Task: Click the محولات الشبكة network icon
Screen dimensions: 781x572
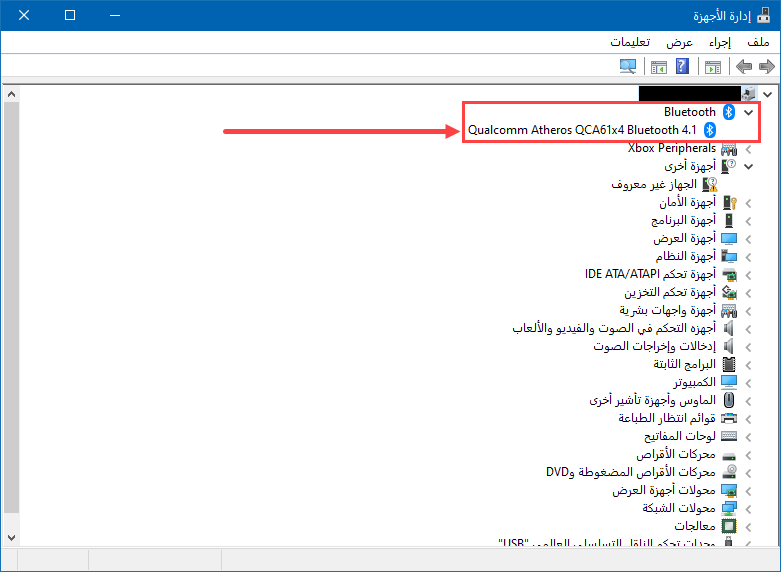Action: (x=729, y=508)
